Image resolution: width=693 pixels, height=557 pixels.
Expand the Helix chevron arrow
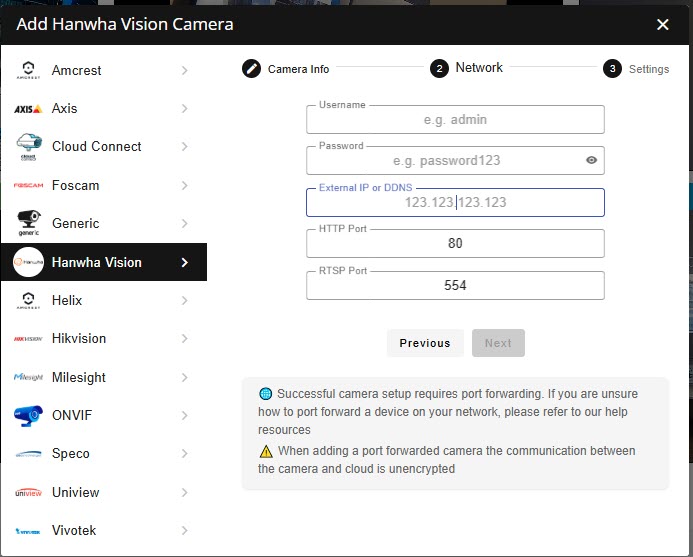pos(185,300)
